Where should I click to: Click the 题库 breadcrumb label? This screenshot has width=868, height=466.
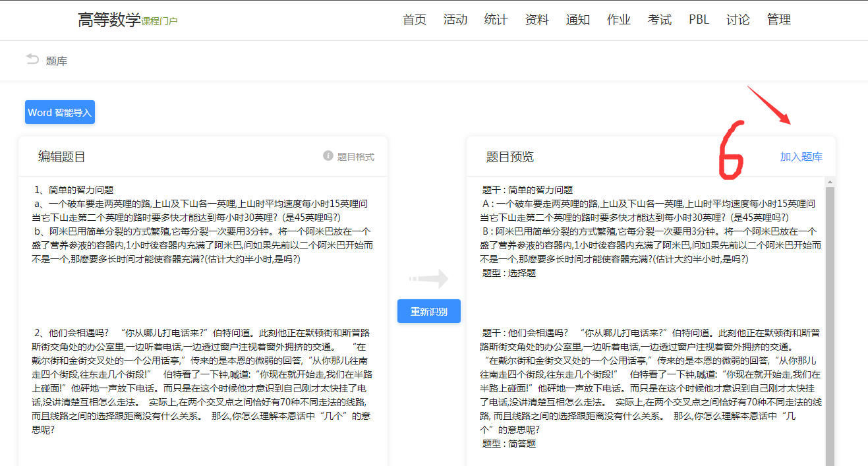coord(56,60)
